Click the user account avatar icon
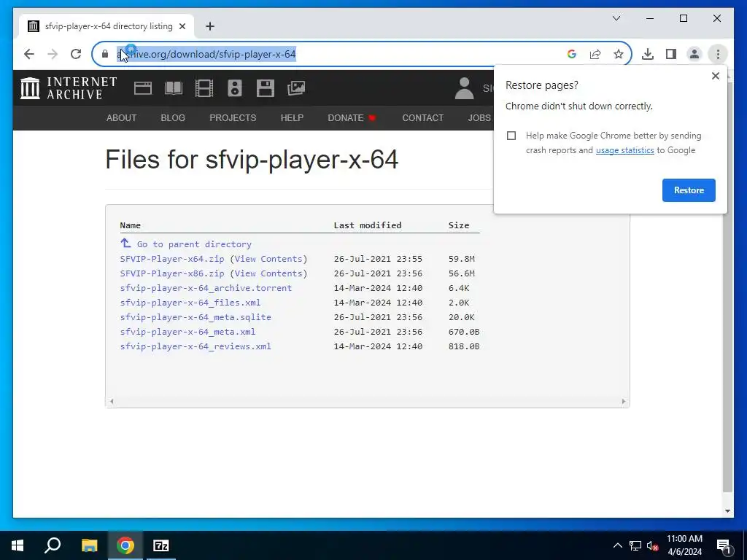This screenshot has width=747, height=560. tap(464, 88)
